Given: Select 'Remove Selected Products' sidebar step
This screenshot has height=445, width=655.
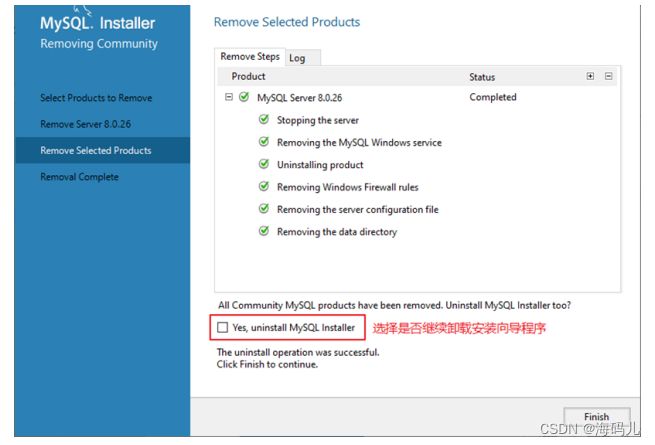Looking at the screenshot, I should point(102,150).
